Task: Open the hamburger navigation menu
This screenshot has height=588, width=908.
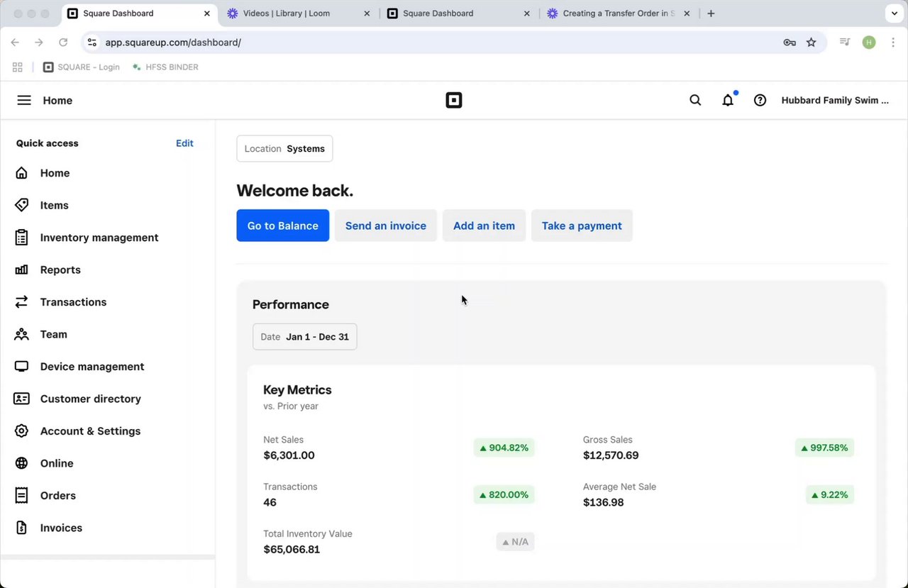Action: point(24,101)
